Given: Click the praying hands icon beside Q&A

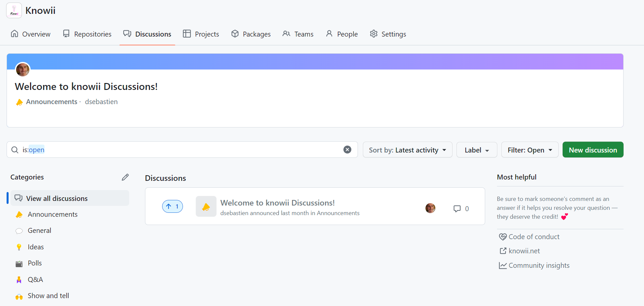Looking at the screenshot, I should pyautogui.click(x=19, y=280).
